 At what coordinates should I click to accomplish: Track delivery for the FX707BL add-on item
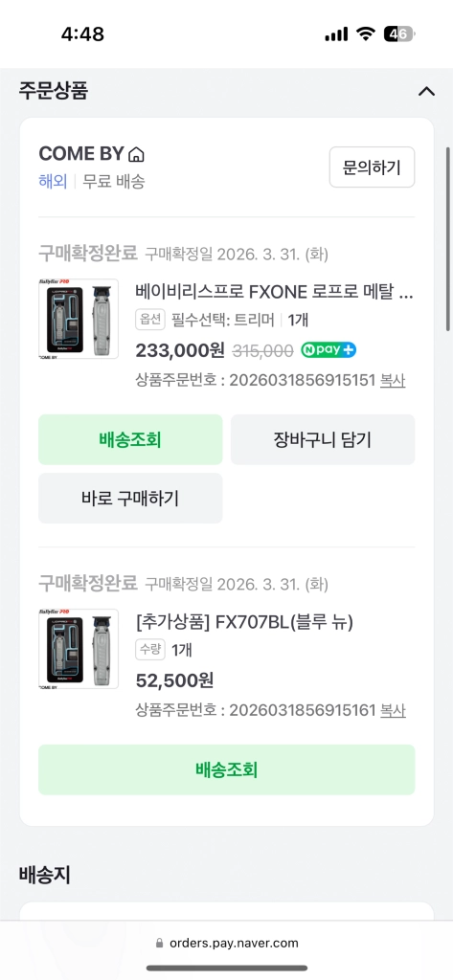(226, 769)
